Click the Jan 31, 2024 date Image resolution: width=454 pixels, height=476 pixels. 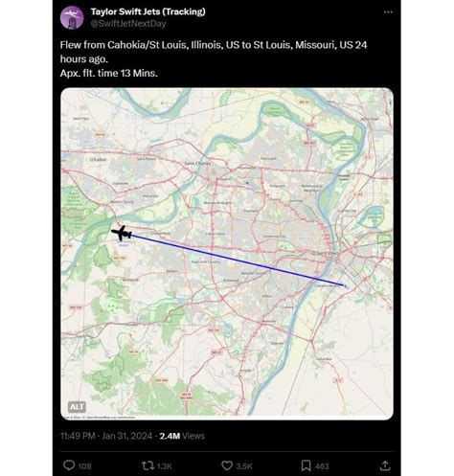click(x=127, y=436)
